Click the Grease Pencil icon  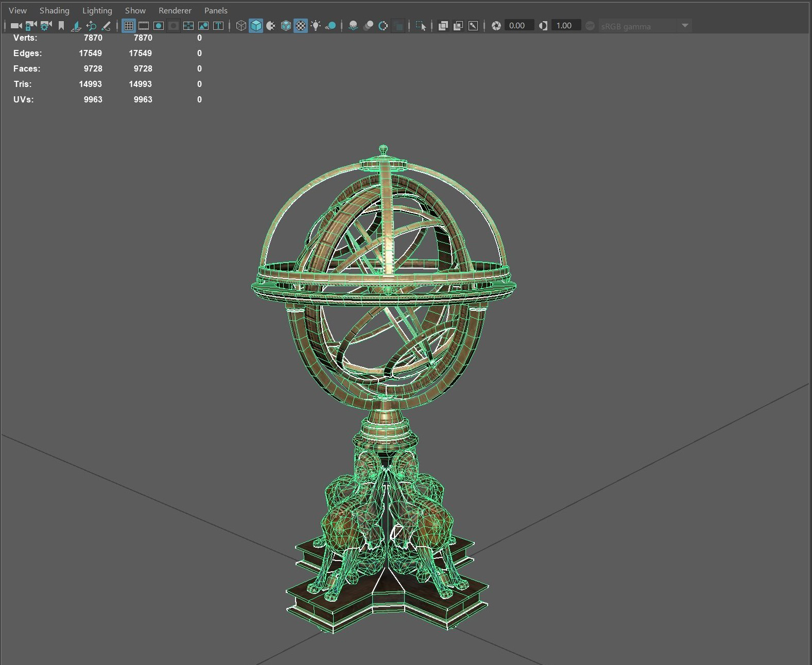106,26
